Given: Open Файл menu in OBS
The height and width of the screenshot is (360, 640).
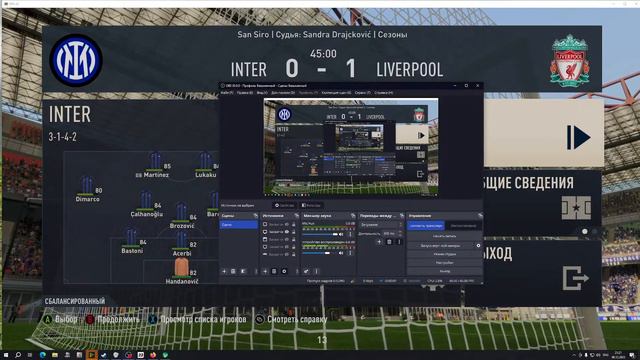Looking at the screenshot, I should 227,93.
